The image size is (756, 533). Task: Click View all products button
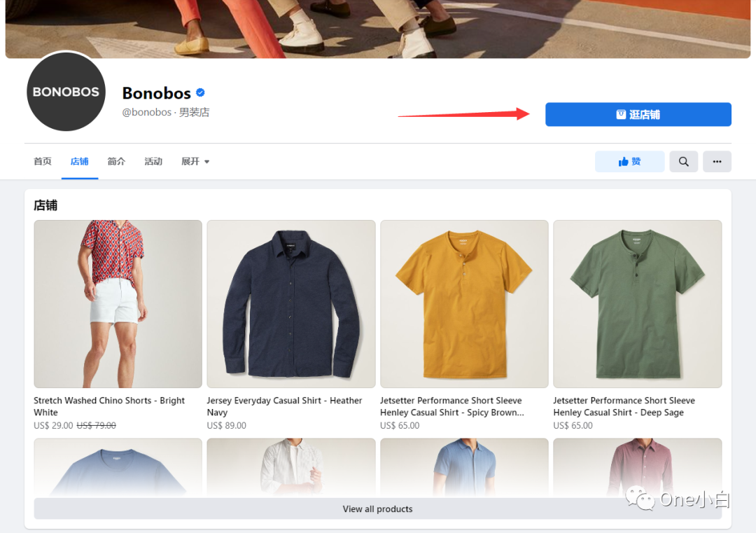(377, 509)
